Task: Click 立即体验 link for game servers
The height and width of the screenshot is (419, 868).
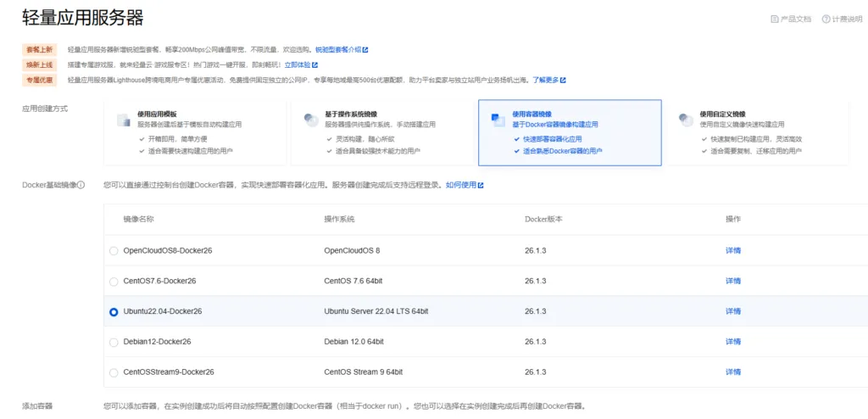Action: 297,64
